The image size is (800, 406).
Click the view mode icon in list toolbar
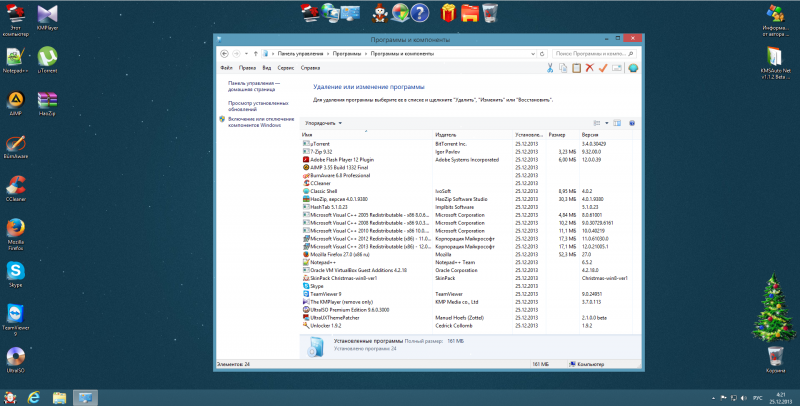597,123
